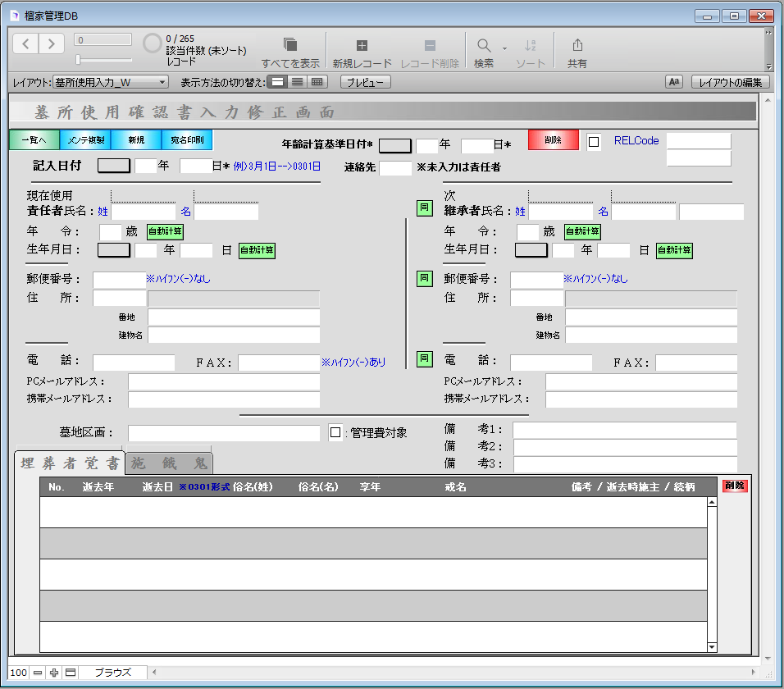Click the user's FAX input field
This screenshot has width=784, height=689.
pyautogui.click(x=279, y=363)
